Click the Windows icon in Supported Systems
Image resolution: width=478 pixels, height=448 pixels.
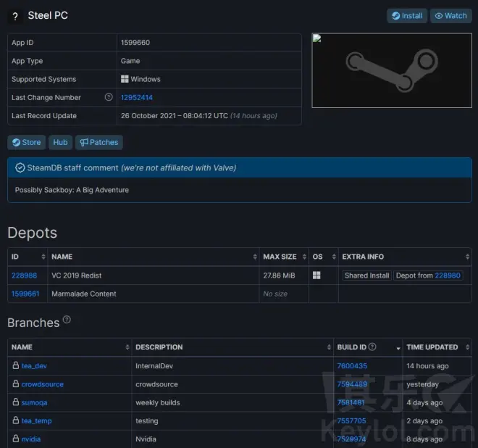coord(125,79)
